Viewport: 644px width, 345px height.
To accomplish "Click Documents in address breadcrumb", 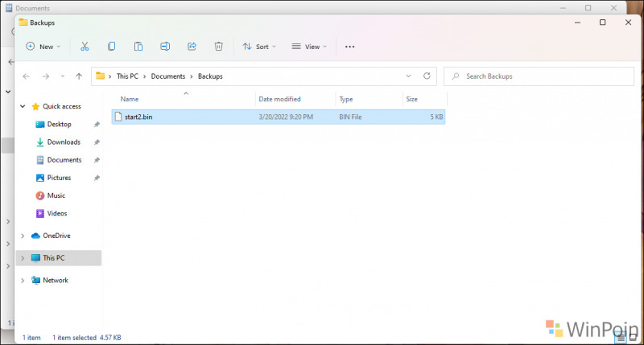I will pyautogui.click(x=168, y=76).
